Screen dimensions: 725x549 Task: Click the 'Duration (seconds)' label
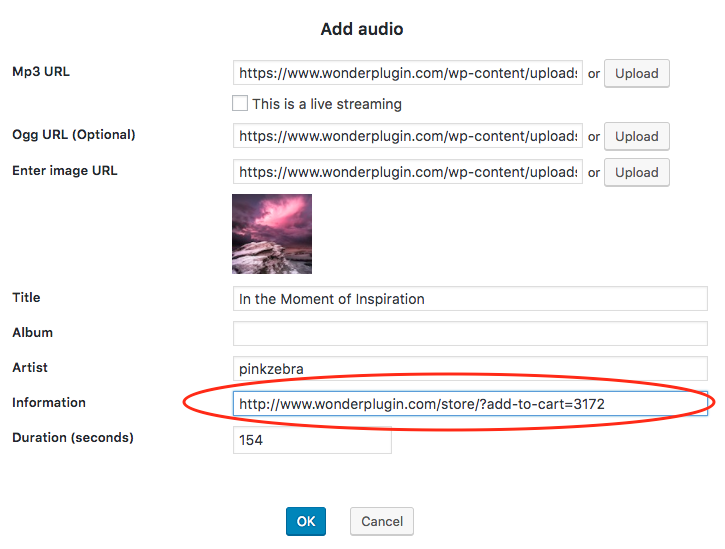[x=73, y=437]
